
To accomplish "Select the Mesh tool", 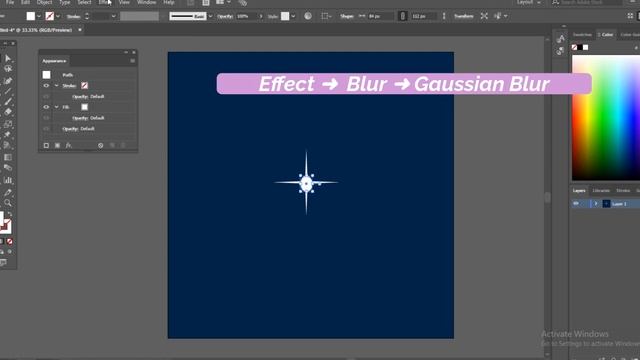I will coord(8,157).
